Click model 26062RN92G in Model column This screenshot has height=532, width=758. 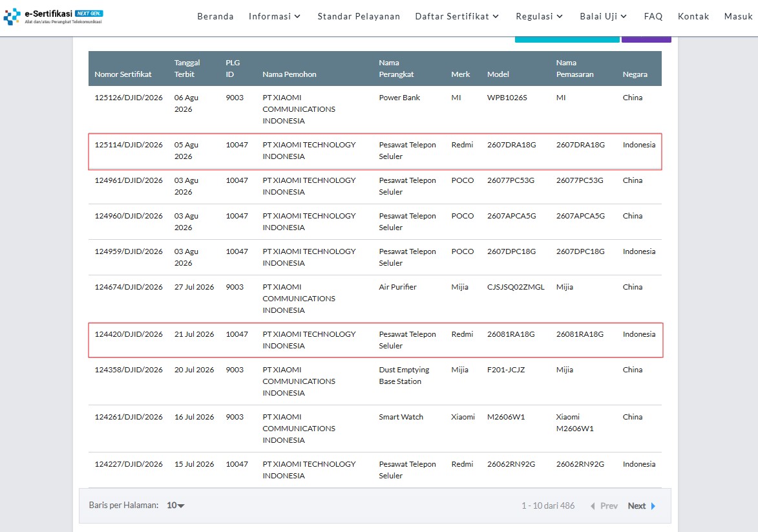[511, 464]
